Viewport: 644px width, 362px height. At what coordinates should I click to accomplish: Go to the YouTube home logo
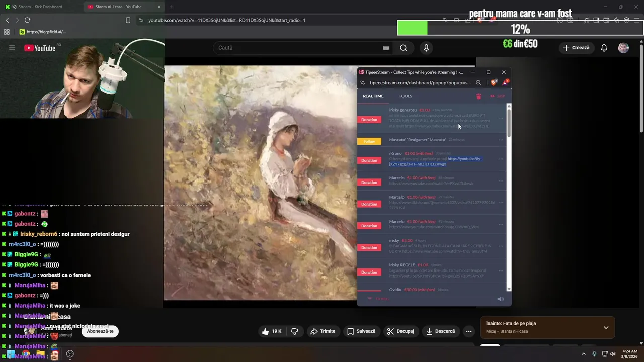pos(40,48)
